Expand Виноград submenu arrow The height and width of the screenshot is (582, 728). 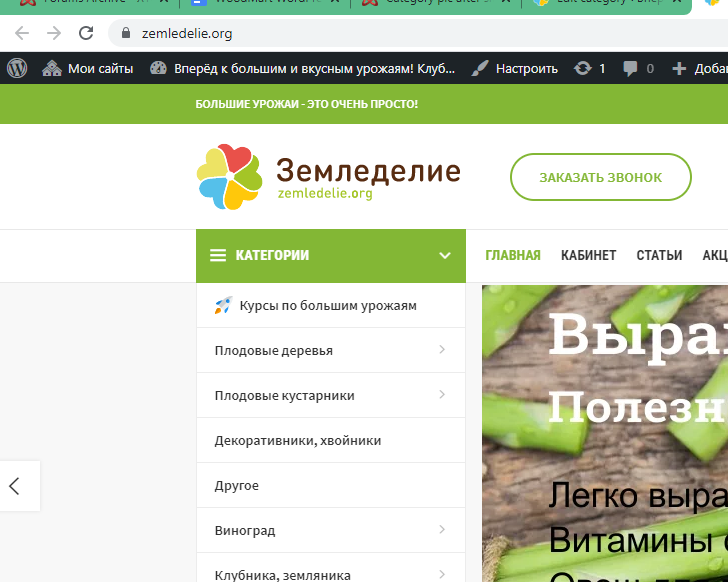[442, 530]
